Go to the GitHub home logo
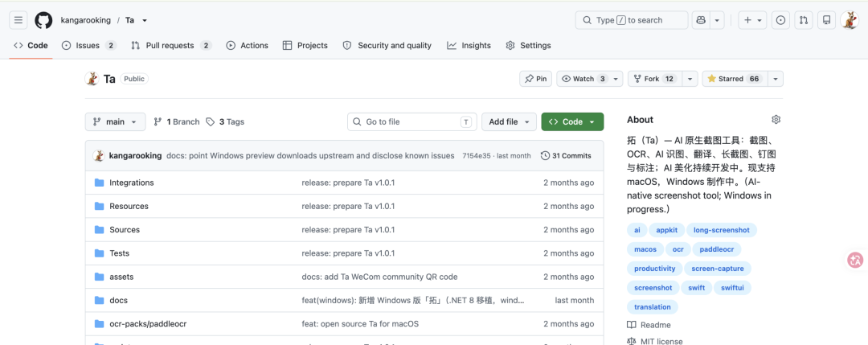Image resolution: width=868 pixels, height=345 pixels. (43, 20)
